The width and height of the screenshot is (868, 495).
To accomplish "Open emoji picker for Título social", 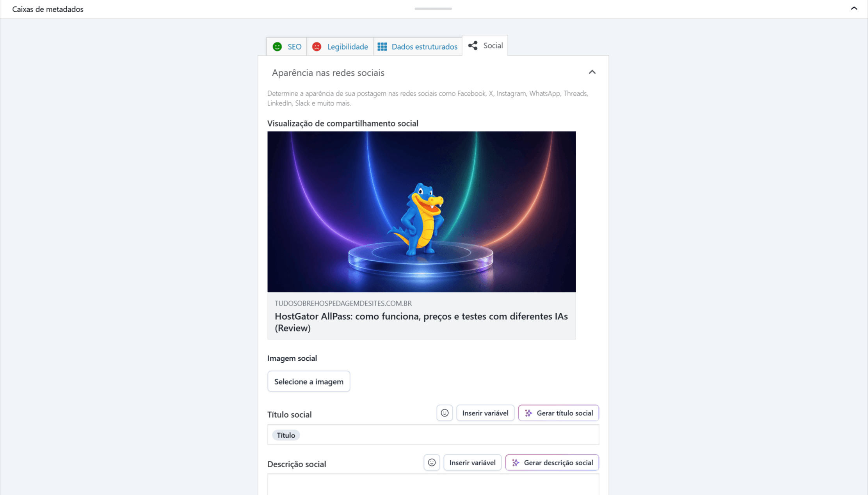I will 445,413.
